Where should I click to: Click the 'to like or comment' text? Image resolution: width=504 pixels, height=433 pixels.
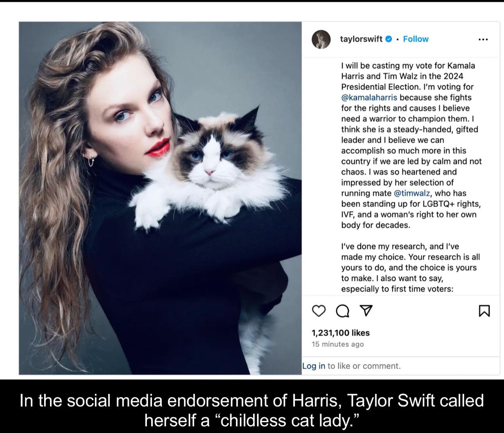click(364, 366)
